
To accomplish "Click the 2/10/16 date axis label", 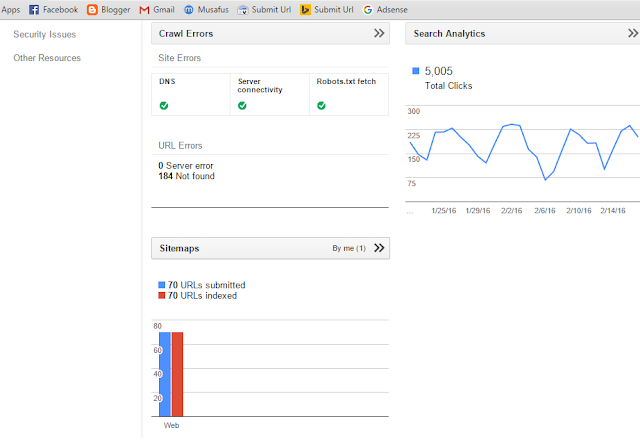I will (579, 211).
